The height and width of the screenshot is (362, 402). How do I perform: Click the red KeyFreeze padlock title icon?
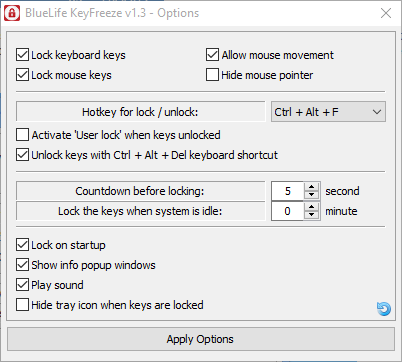click(x=12, y=13)
